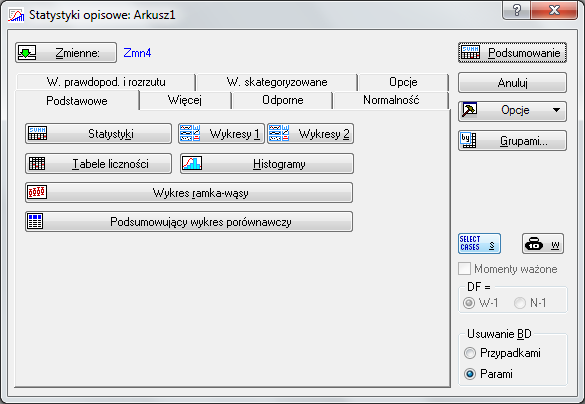This screenshot has width=585, height=404.
Task: Switch to the Opcje tab
Action: point(403,82)
